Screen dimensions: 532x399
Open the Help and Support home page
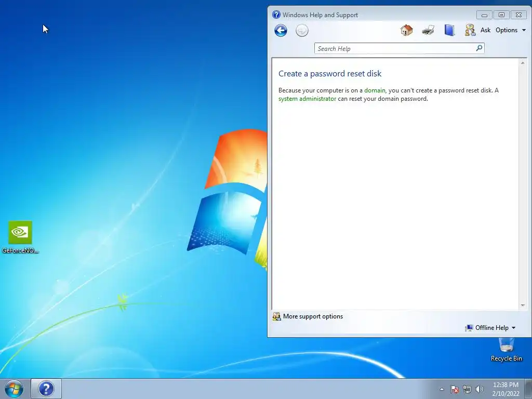pos(406,30)
